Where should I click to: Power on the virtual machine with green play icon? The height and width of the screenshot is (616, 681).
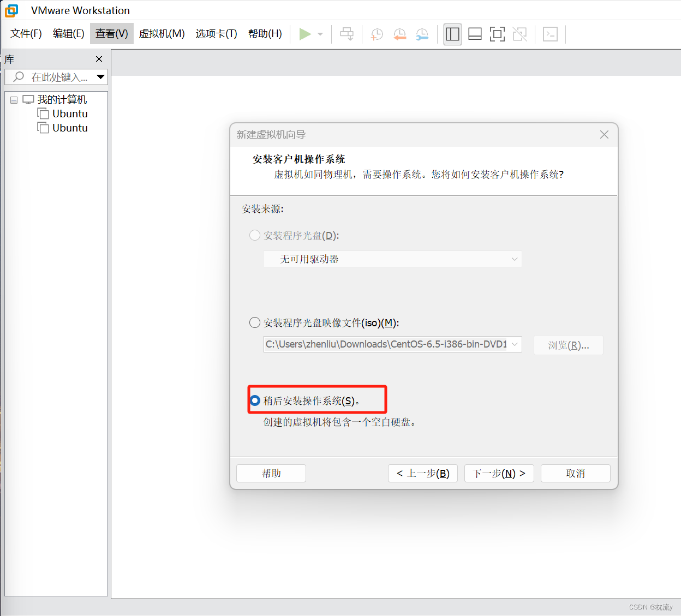(x=305, y=34)
